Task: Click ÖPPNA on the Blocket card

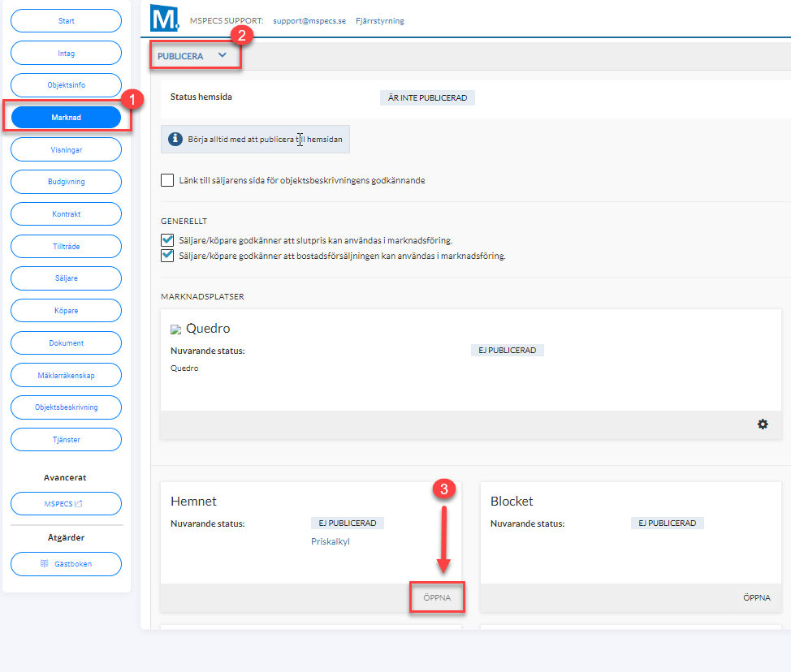Action: pos(757,597)
